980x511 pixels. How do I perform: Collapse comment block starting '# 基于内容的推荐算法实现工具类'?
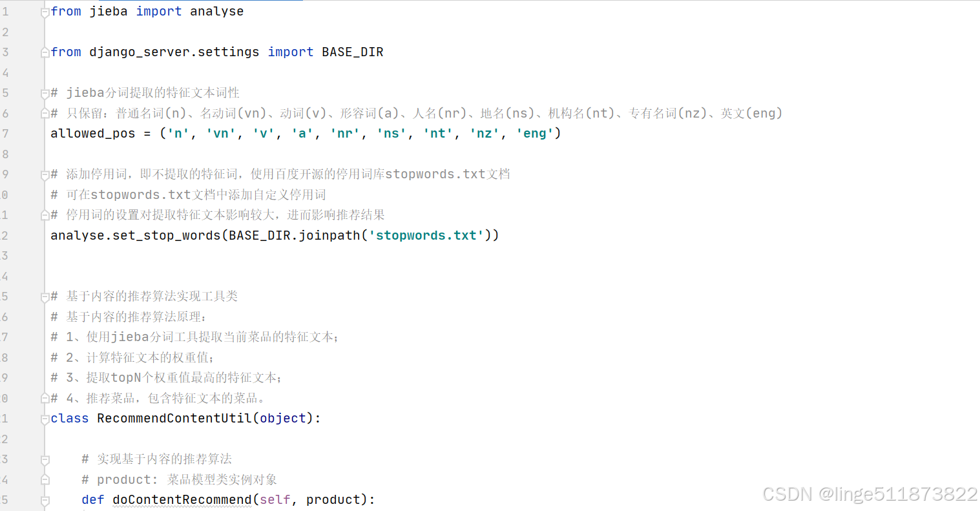coord(45,297)
